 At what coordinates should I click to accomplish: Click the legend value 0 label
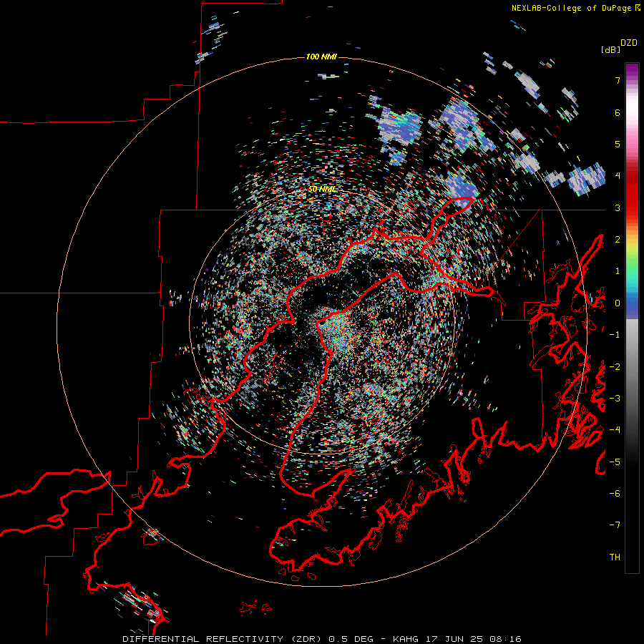[618, 303]
